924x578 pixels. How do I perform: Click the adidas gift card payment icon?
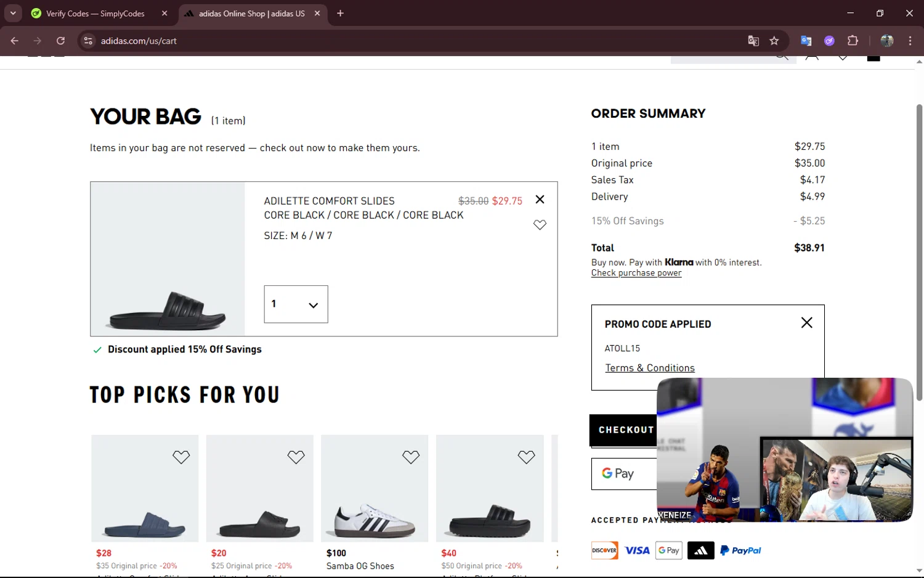(700, 550)
